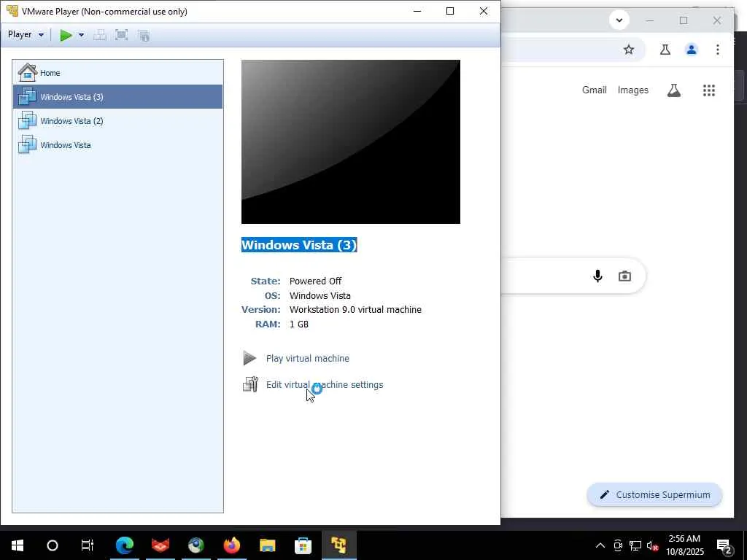Select Windows Vista (3) in the library

117,97
